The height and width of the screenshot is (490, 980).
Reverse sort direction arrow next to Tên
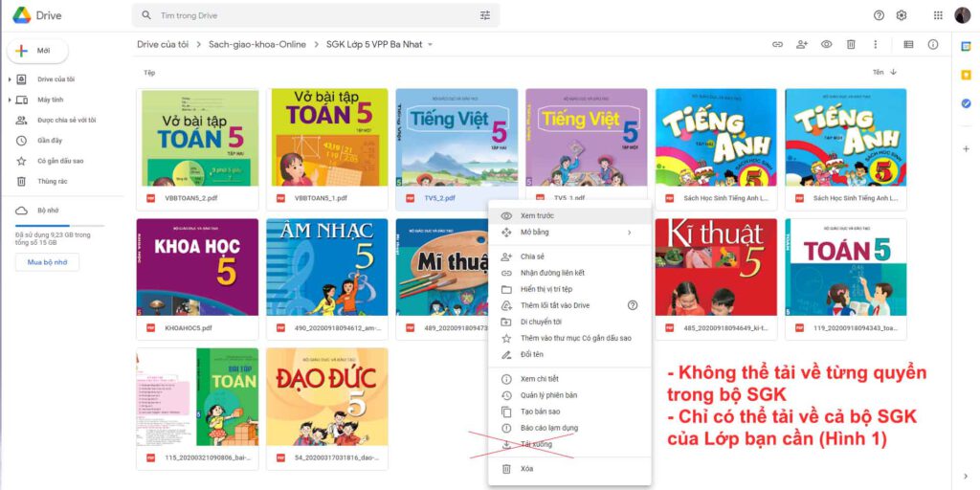(893, 72)
